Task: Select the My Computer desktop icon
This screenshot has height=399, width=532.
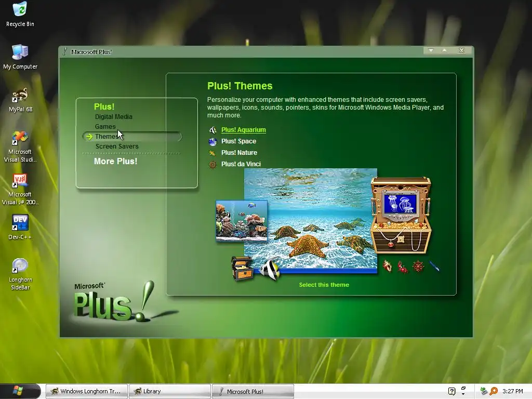Action: [x=20, y=57]
